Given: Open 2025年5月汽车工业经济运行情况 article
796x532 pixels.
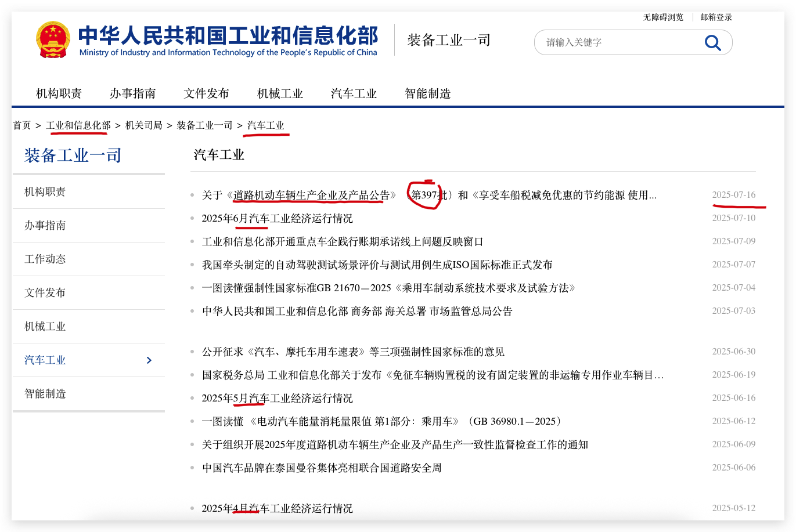Looking at the screenshot, I should (x=277, y=399).
